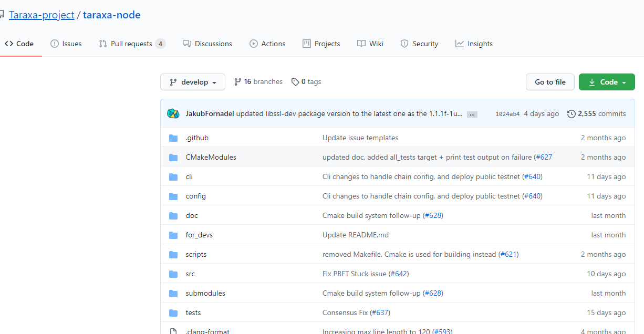The width and height of the screenshot is (644, 334).
Task: Open the Projects tab
Action: coord(321,44)
